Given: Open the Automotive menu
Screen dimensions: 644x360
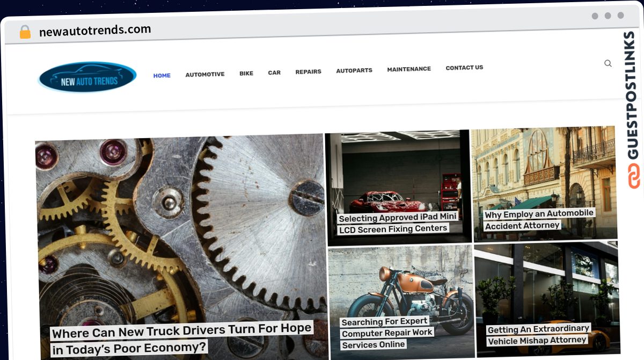Looking at the screenshot, I should pyautogui.click(x=205, y=74).
